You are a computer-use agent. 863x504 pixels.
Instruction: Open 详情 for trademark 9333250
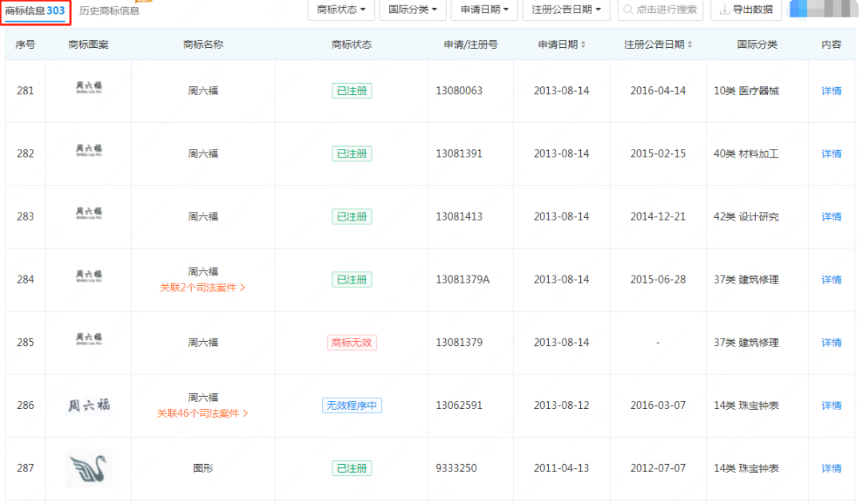coord(831,468)
